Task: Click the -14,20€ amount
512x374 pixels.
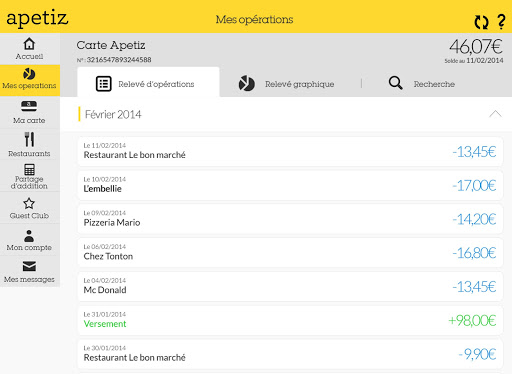Action: [474, 219]
